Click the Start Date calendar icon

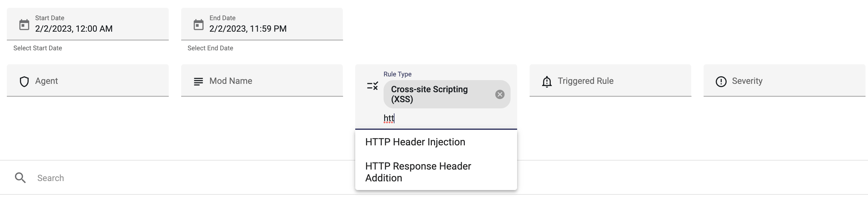pos(24,25)
